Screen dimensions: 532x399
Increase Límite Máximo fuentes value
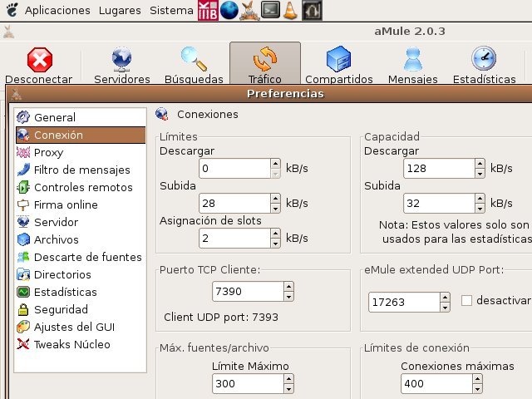click(288, 379)
